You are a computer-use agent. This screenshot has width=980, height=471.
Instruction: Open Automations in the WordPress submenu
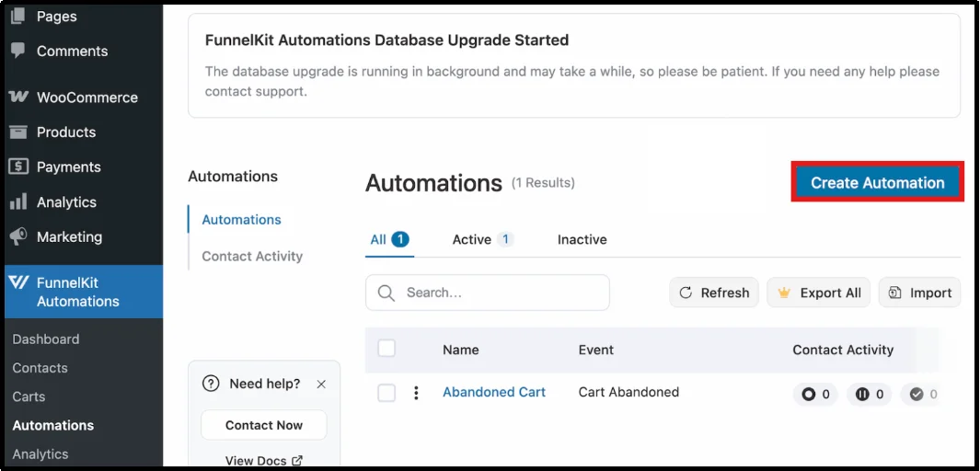pyautogui.click(x=53, y=425)
